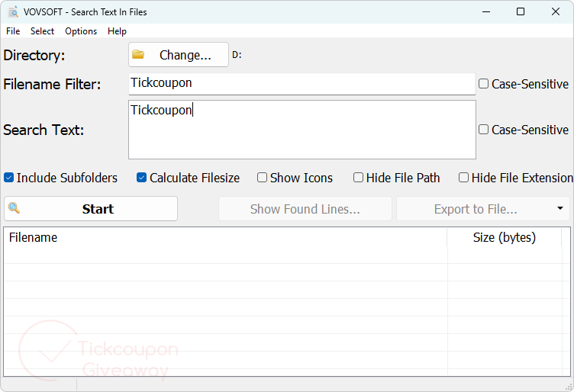Click the Filename column header

point(225,238)
